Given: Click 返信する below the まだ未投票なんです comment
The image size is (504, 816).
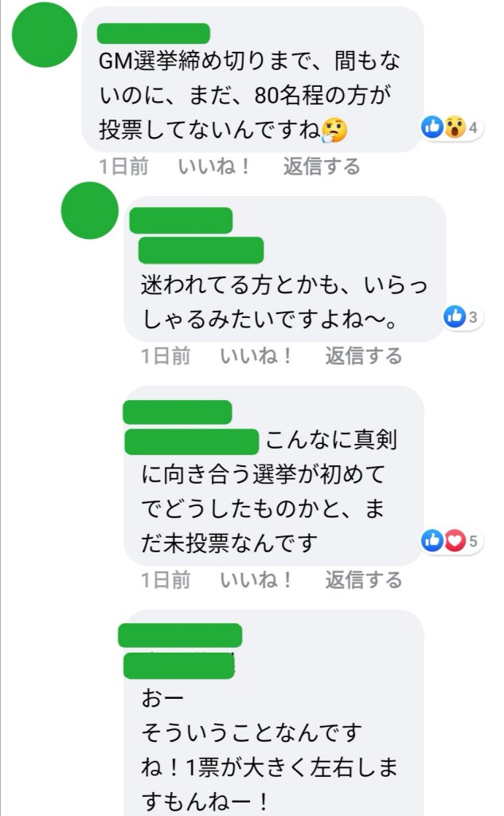Looking at the screenshot, I should pos(364,580).
